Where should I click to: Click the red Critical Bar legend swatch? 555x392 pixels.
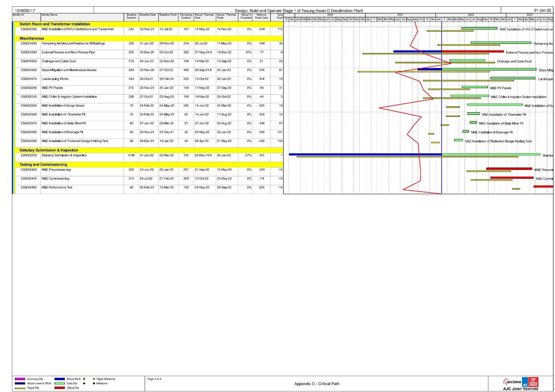tap(59, 388)
